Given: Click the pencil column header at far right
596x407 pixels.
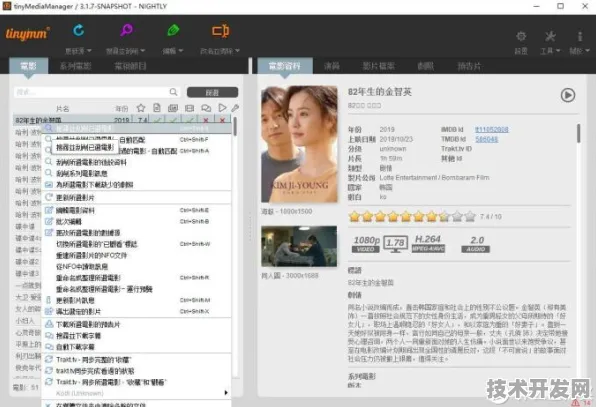Looking at the screenshot, I should click(235, 108).
